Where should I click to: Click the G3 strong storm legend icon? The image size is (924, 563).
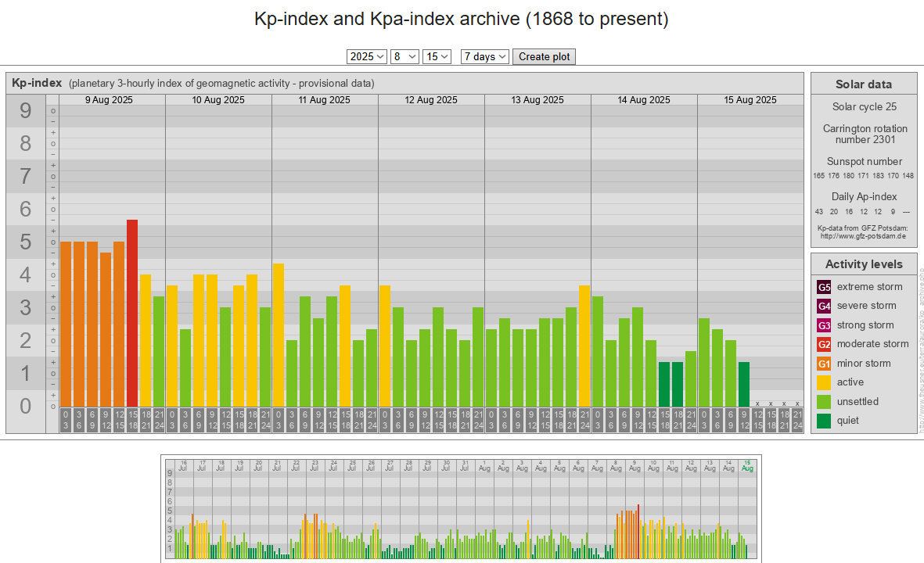pos(824,325)
